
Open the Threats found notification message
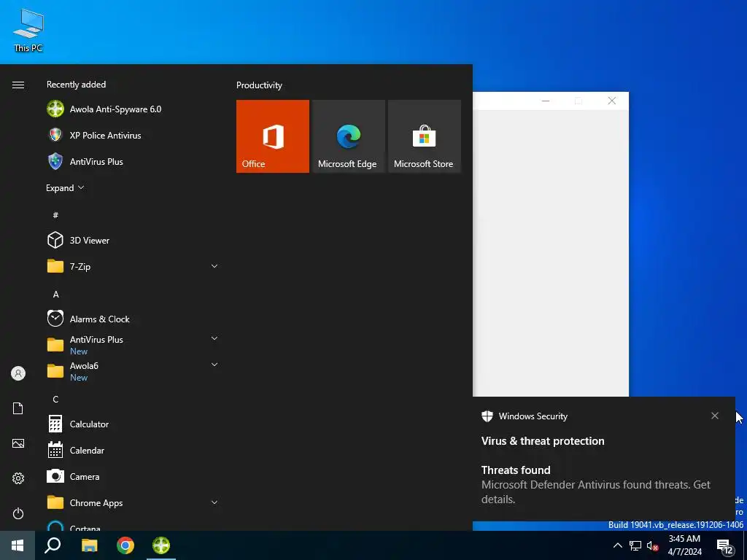595,484
